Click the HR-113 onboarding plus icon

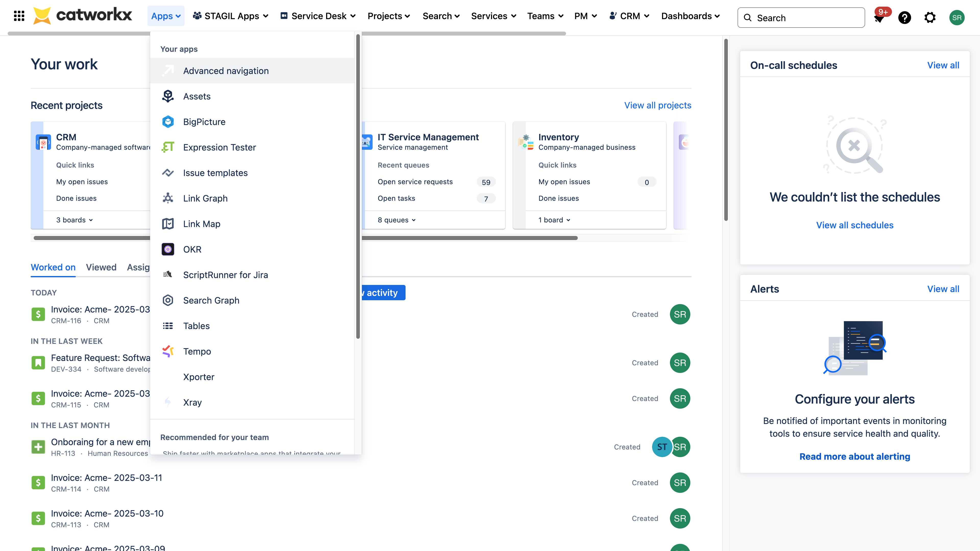click(38, 447)
